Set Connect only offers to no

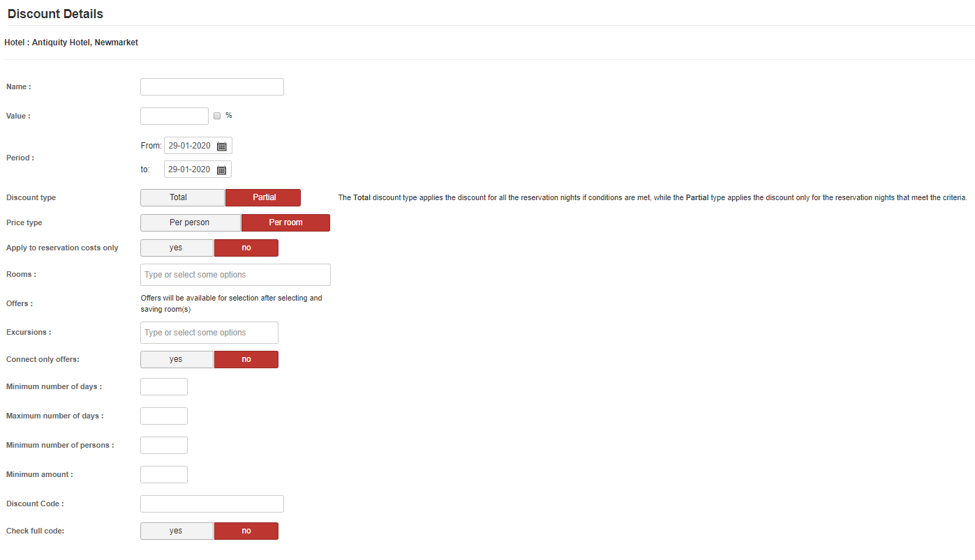tap(246, 359)
